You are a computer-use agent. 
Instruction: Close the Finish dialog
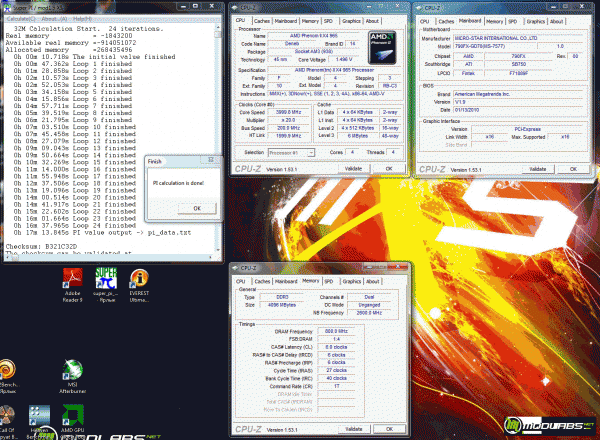[x=211, y=160]
